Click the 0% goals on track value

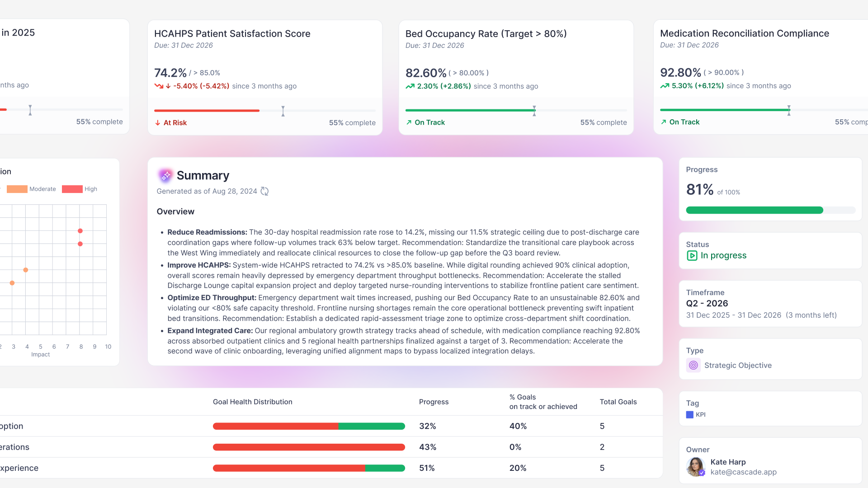[515, 447]
